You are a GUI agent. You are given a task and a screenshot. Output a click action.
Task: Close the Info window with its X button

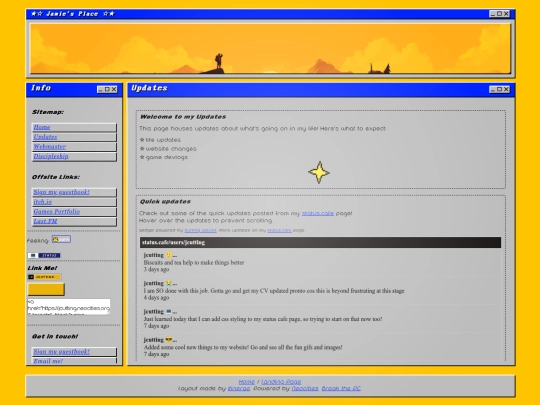point(114,90)
